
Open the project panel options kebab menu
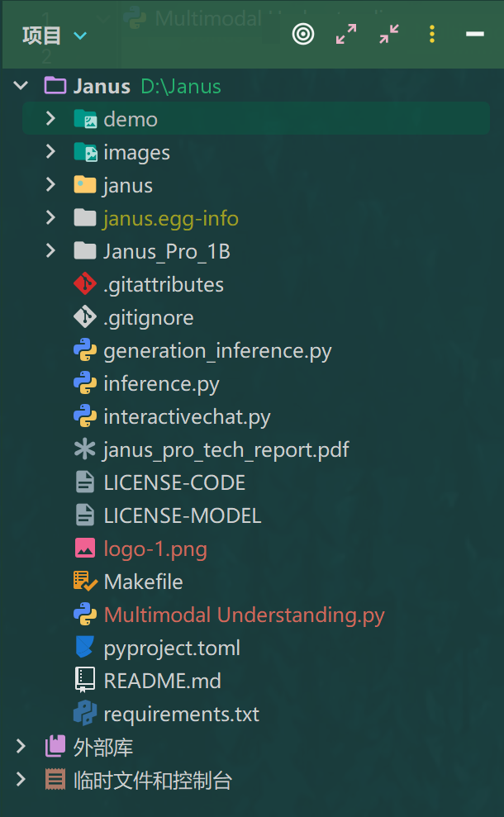point(431,35)
